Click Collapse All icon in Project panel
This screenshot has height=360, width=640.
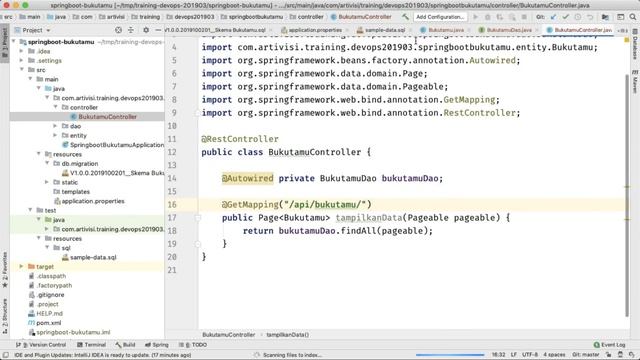point(131,30)
